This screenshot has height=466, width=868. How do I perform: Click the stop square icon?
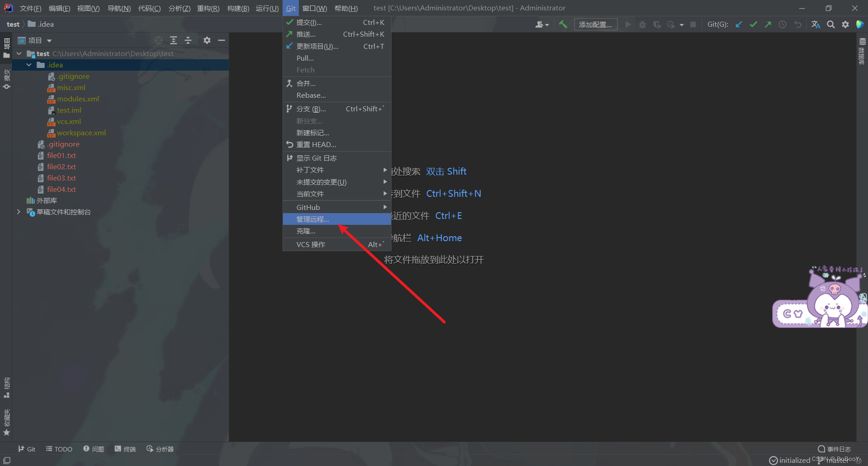tap(693, 24)
